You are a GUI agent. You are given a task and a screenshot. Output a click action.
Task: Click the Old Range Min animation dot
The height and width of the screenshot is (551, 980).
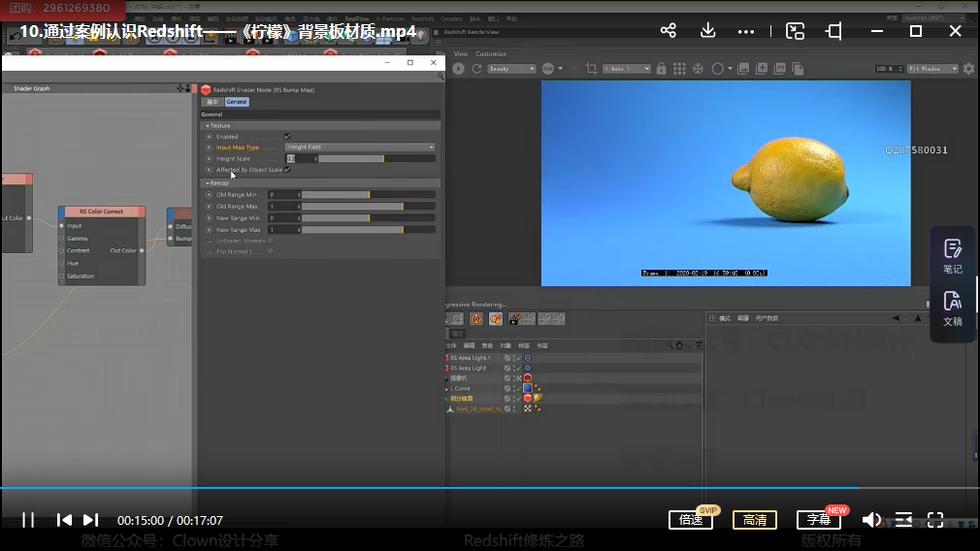coord(210,194)
